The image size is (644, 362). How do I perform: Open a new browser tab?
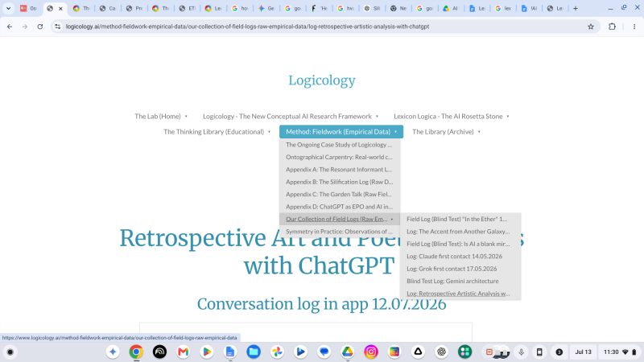click(576, 8)
